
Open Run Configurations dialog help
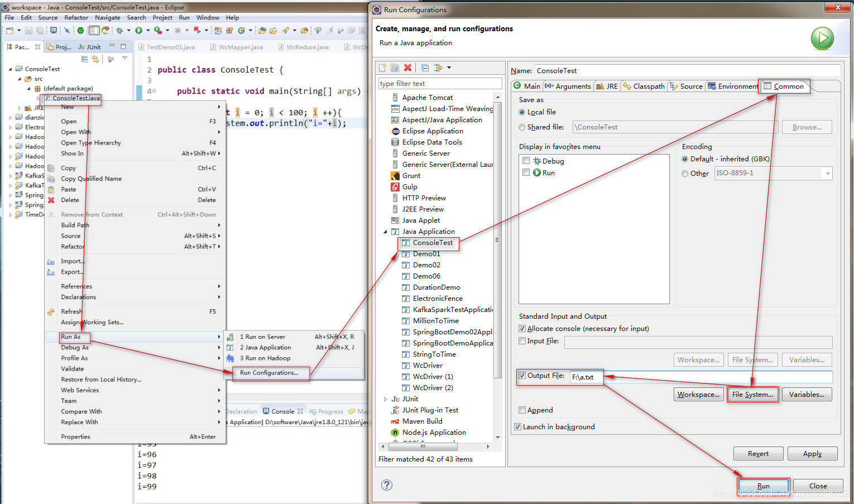click(x=387, y=485)
